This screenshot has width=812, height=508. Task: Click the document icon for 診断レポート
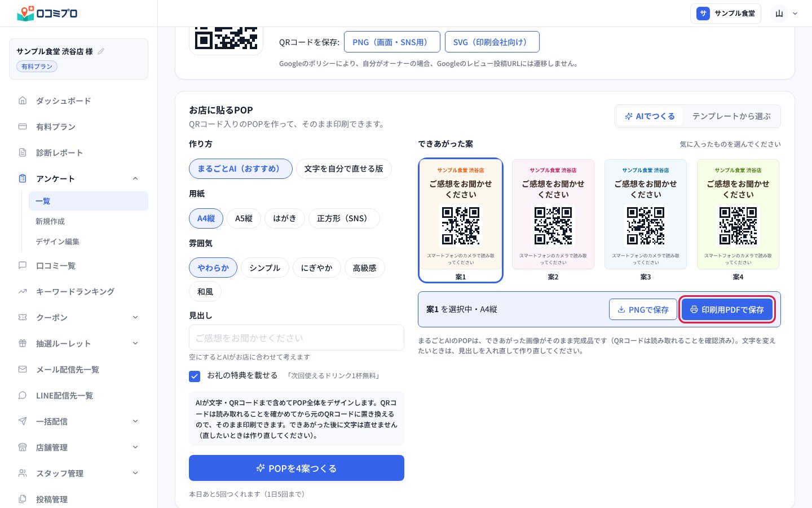pos(23,152)
